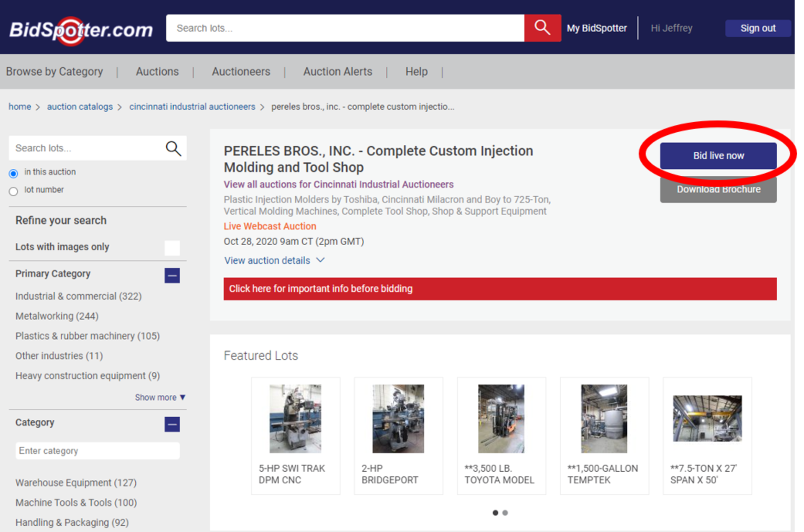Image resolution: width=804 pixels, height=532 pixels.
Task: Filter by Metalworking (244)
Action: (x=57, y=316)
